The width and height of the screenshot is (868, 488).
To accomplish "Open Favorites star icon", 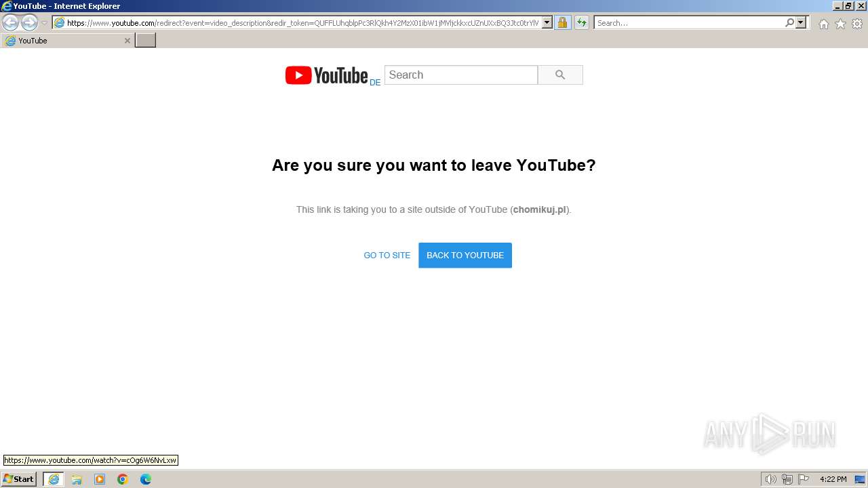I will 840,24.
